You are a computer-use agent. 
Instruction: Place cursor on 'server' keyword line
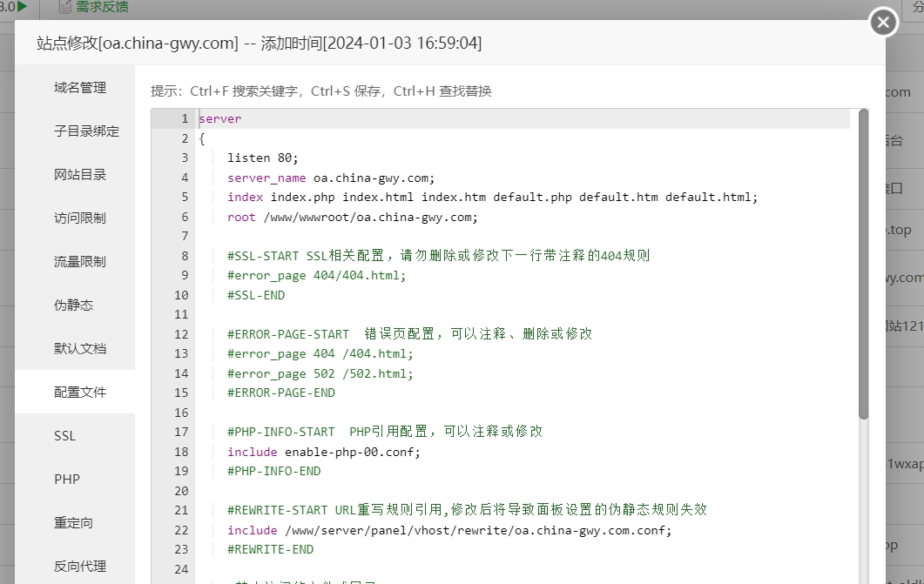pos(219,119)
